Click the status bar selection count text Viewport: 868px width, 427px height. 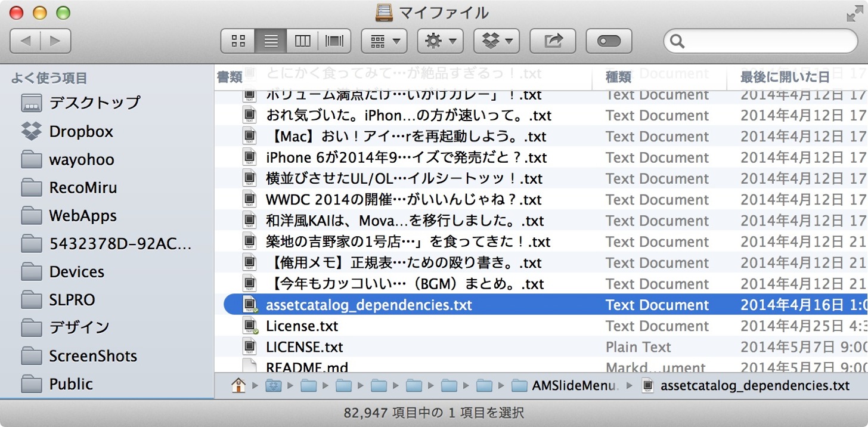point(434,413)
